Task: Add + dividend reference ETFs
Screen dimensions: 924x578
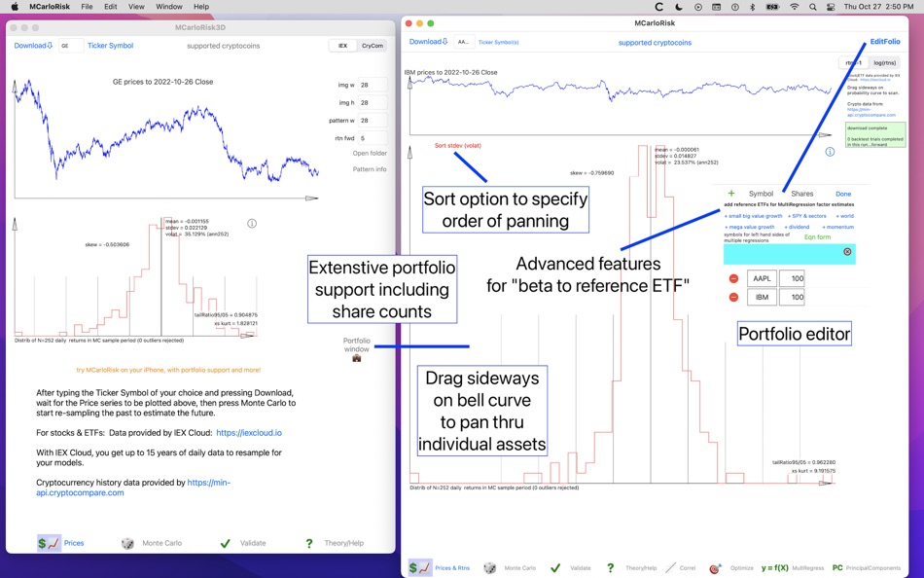Action: click(x=797, y=227)
